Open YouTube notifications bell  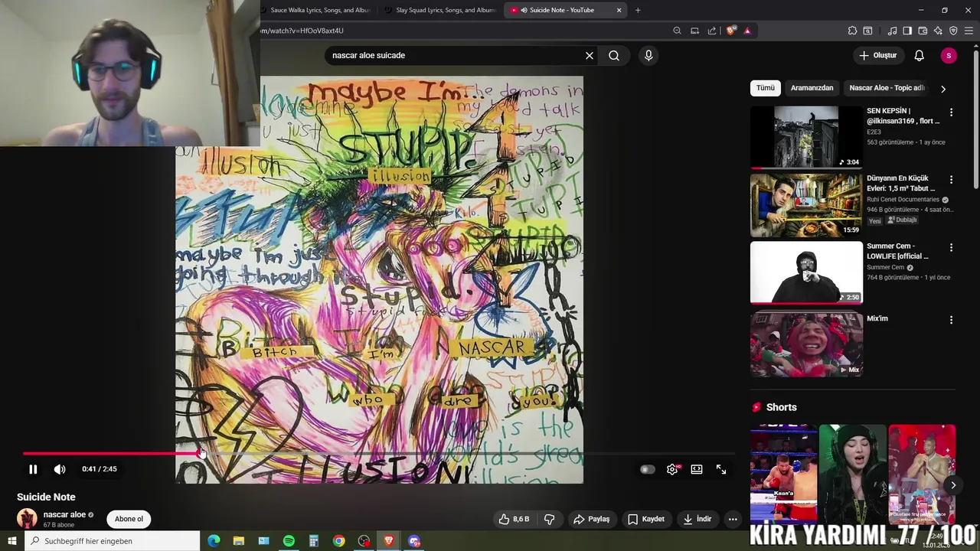[920, 55]
